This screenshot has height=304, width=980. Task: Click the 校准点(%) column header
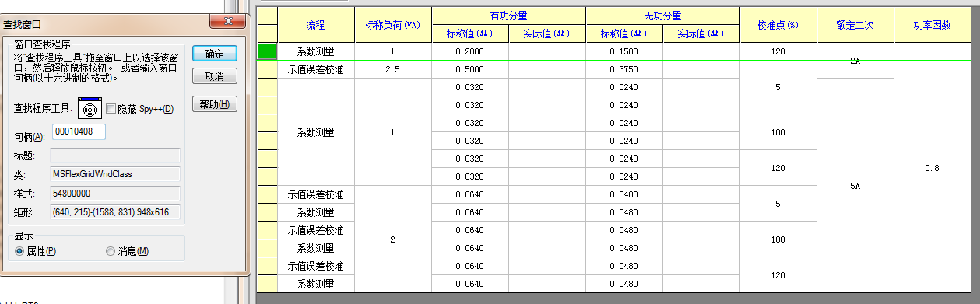(x=778, y=25)
